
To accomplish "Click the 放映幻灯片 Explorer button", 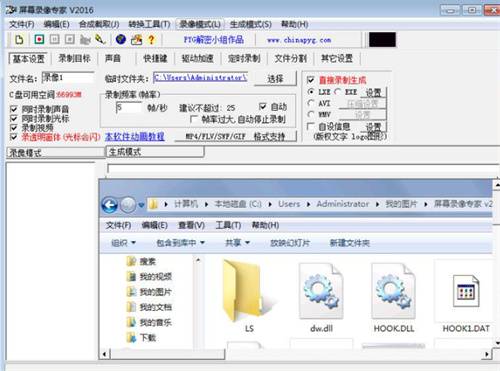I will pos(290,243).
